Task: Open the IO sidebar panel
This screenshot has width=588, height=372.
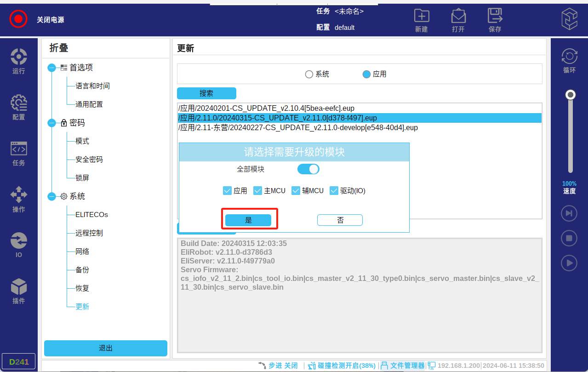Action: point(19,245)
